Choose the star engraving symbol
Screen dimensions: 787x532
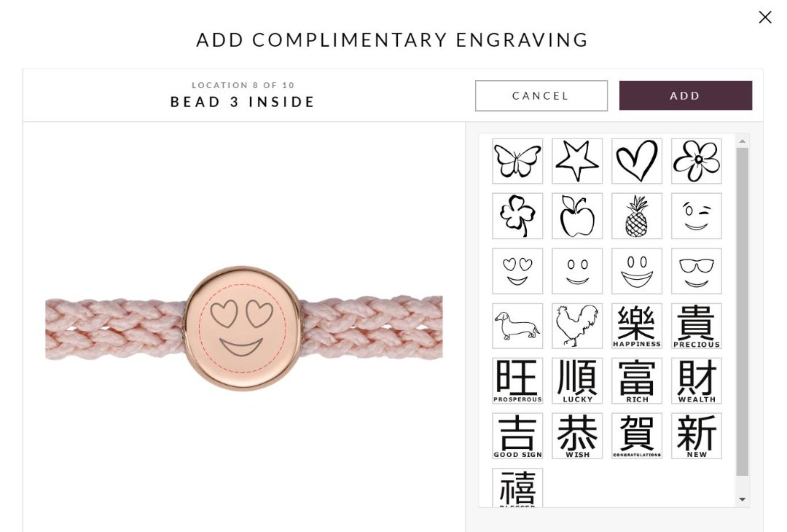(x=577, y=161)
